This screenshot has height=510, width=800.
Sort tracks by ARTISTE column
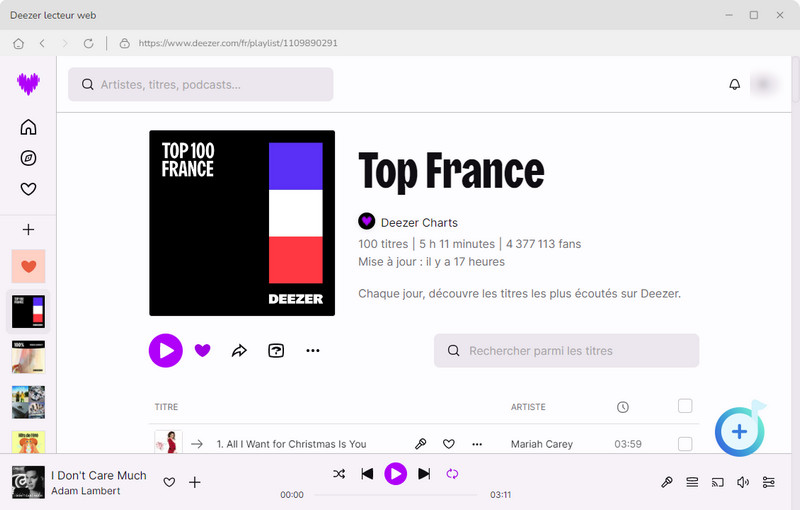pyautogui.click(x=528, y=407)
